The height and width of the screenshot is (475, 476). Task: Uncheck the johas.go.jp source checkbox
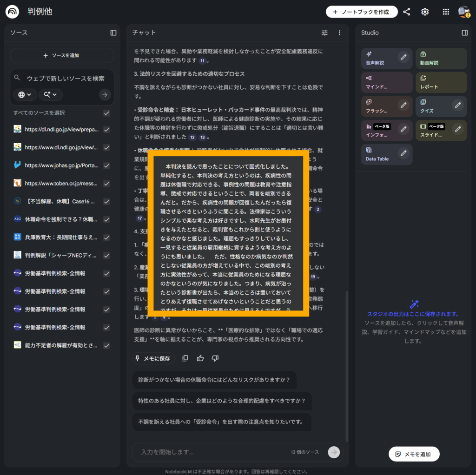coord(106,165)
